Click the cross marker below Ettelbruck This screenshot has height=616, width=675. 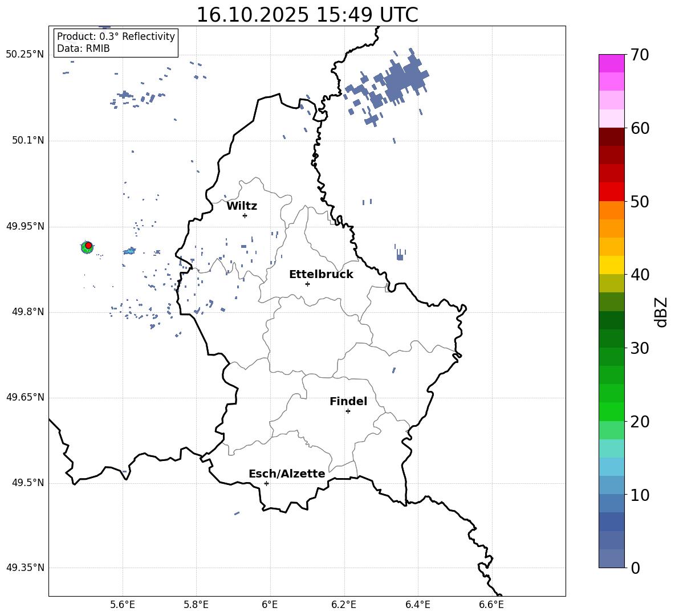pos(307,284)
